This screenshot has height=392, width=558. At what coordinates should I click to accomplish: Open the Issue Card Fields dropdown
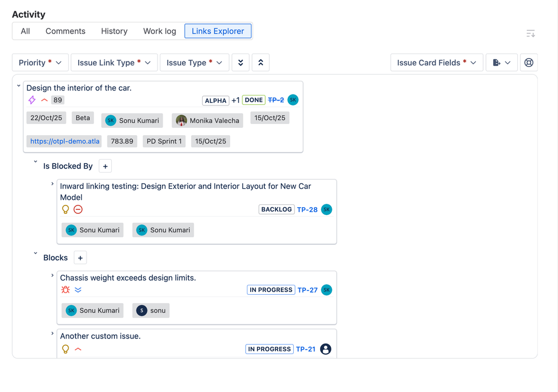point(437,63)
